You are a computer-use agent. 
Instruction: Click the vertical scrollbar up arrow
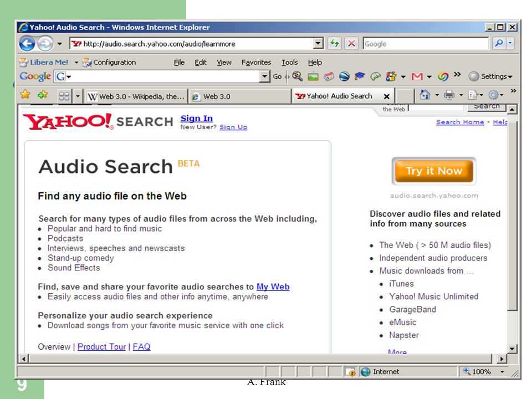coord(512,109)
